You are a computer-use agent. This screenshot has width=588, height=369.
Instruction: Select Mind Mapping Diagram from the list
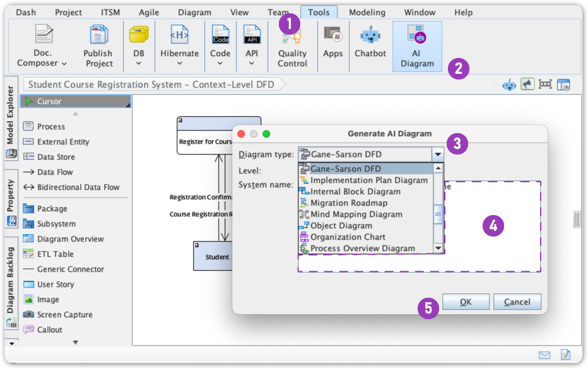[356, 214]
